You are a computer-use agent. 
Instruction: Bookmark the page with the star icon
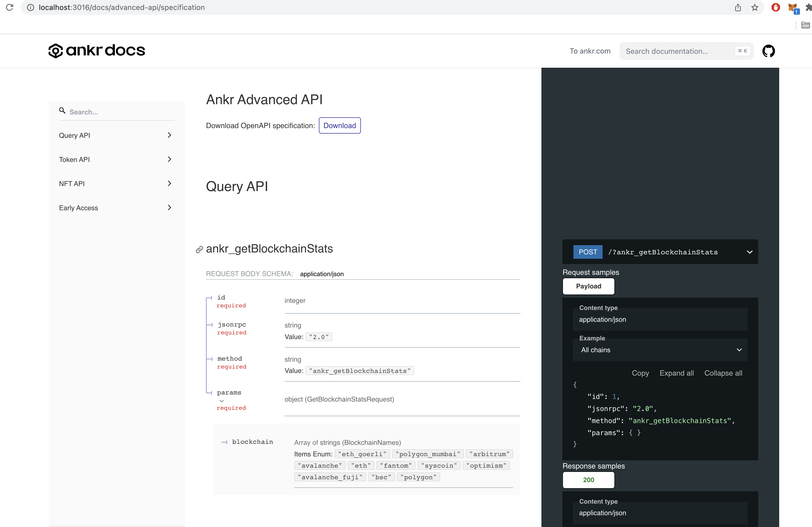[x=755, y=8]
